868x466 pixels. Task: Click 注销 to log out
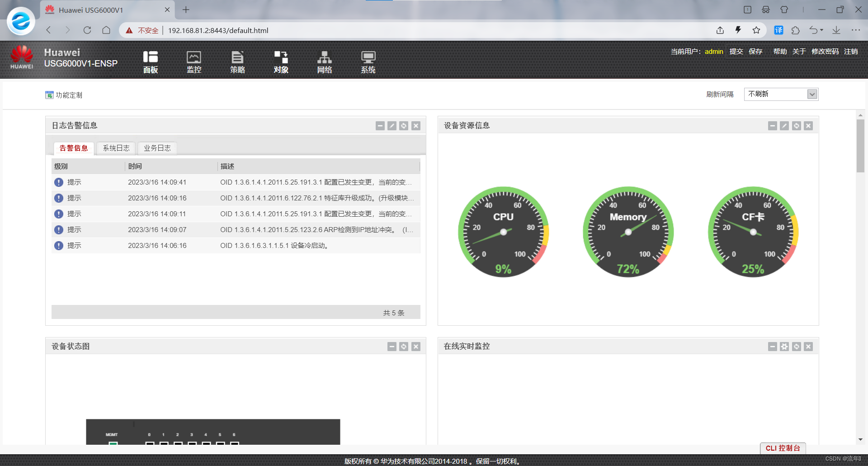[851, 52]
